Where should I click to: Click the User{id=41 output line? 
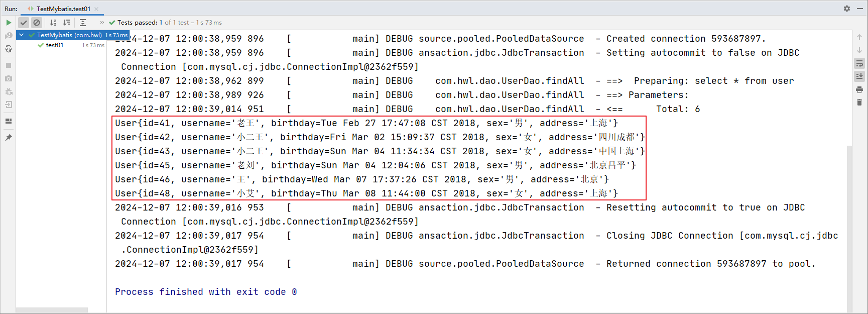click(366, 123)
